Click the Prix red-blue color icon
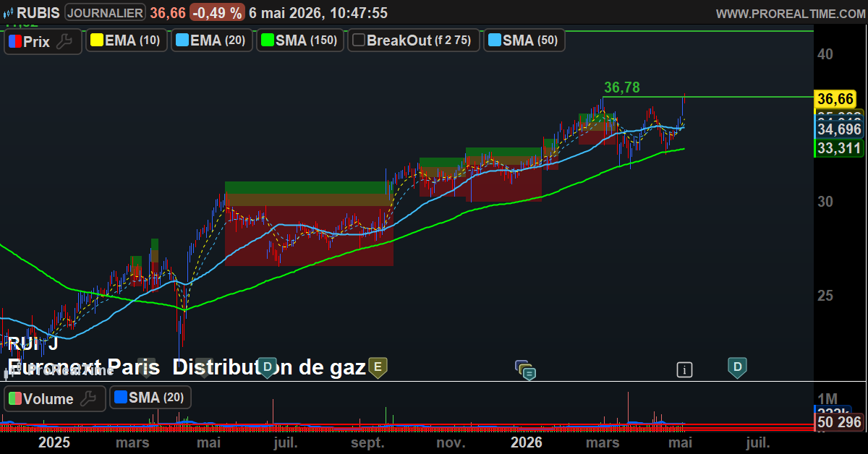This screenshot has height=454, width=868. pyautogui.click(x=14, y=41)
